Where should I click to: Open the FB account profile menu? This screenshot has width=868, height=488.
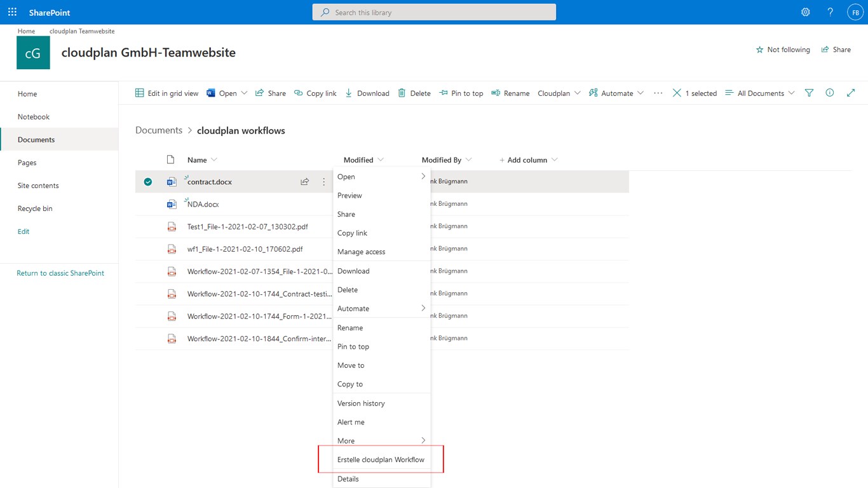point(855,12)
